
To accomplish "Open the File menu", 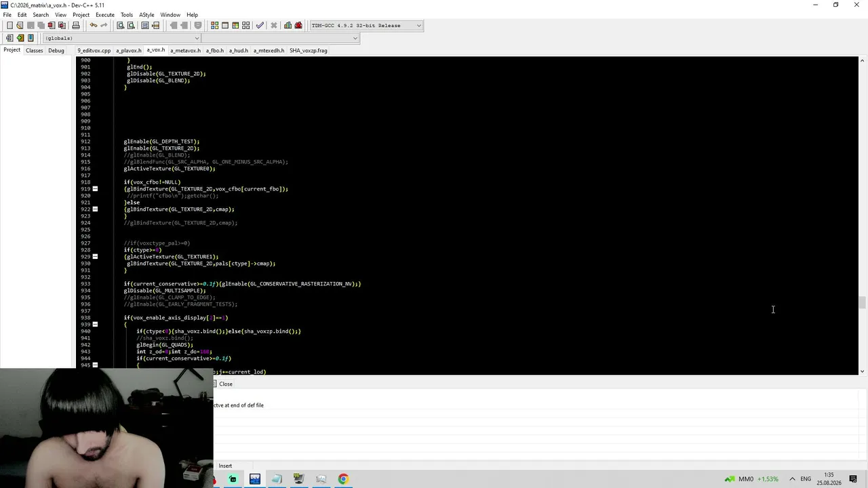I will click(x=7, y=14).
